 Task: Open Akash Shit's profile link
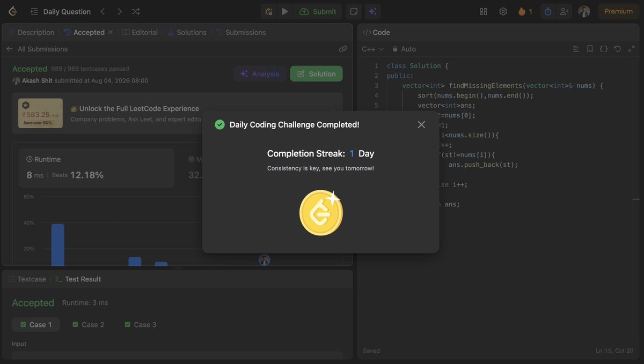37,80
